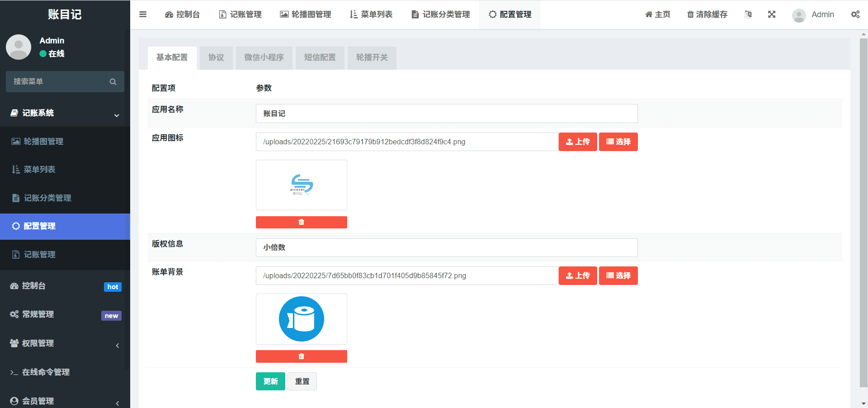The width and height of the screenshot is (868, 408).
Task: Click the 重置 reset button
Action: [x=302, y=381]
